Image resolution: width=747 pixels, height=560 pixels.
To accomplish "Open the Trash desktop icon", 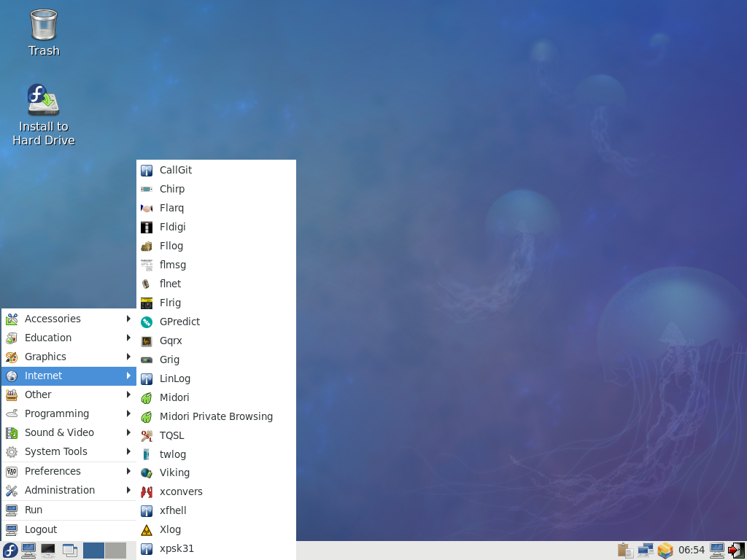I will 44,33.
